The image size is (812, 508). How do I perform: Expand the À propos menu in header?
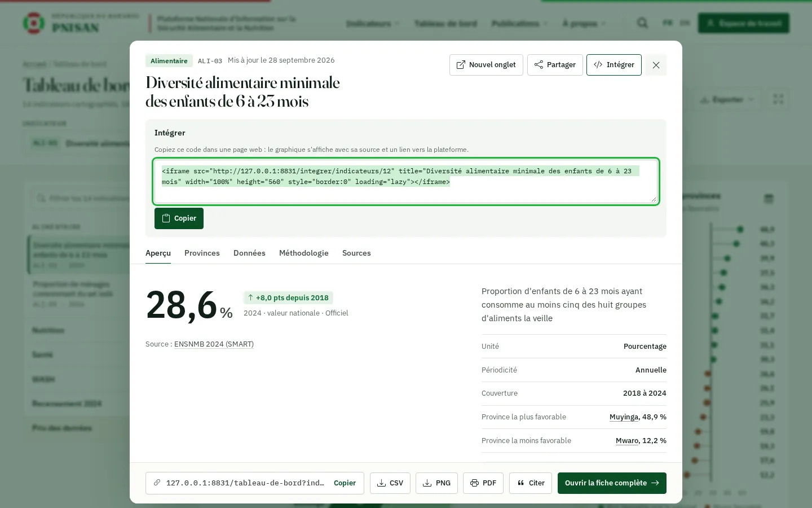point(584,24)
